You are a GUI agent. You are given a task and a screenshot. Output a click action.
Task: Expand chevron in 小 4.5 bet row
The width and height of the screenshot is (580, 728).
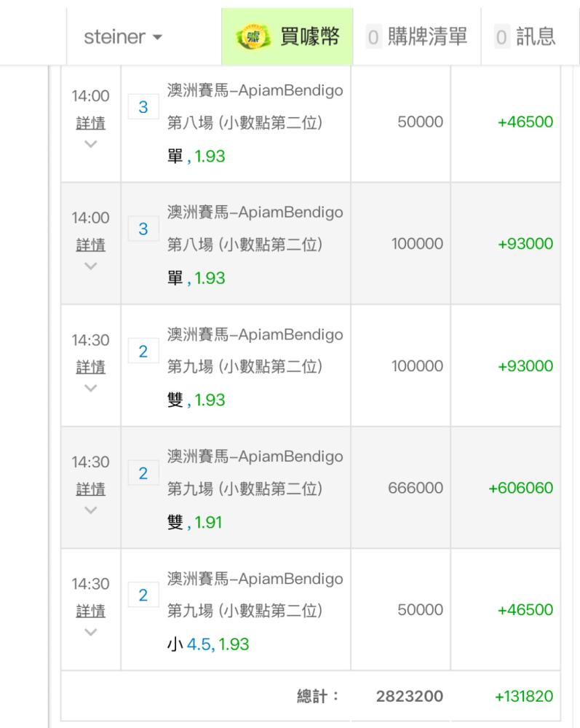pyautogui.click(x=90, y=632)
